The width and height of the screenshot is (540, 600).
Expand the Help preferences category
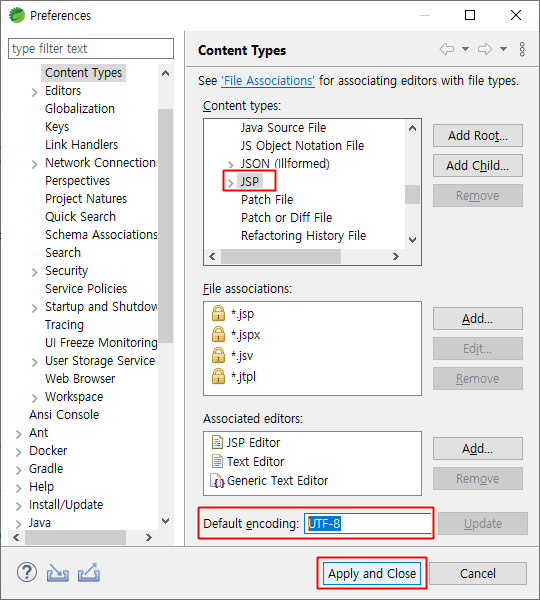(x=18, y=488)
